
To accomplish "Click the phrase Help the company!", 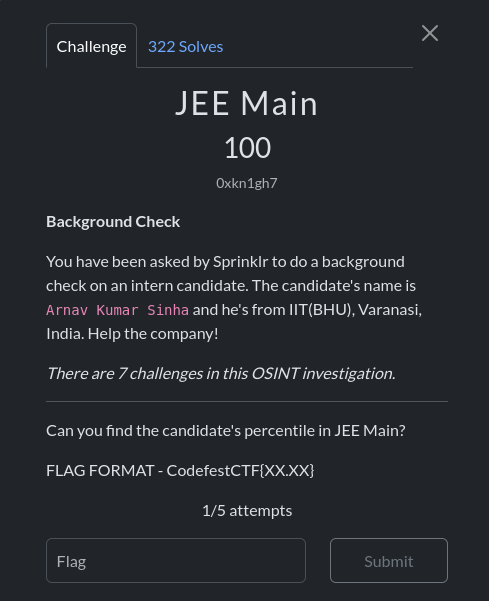I will (153, 334).
